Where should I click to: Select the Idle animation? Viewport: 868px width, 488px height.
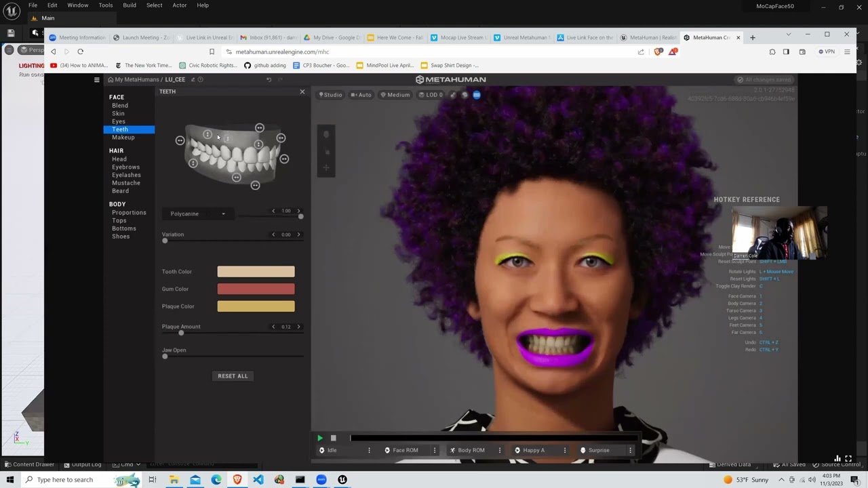click(x=332, y=450)
